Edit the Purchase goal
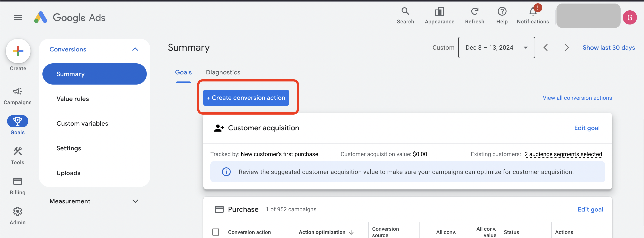Screen dimensions: 644x238 (x=590, y=209)
